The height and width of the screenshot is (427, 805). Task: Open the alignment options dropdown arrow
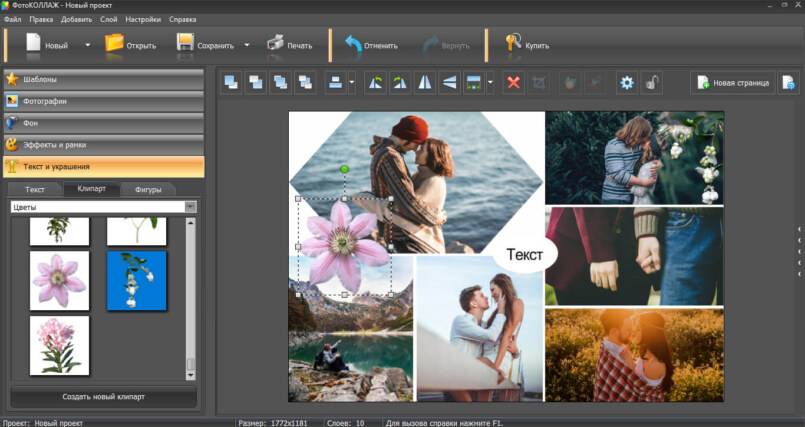coord(352,84)
